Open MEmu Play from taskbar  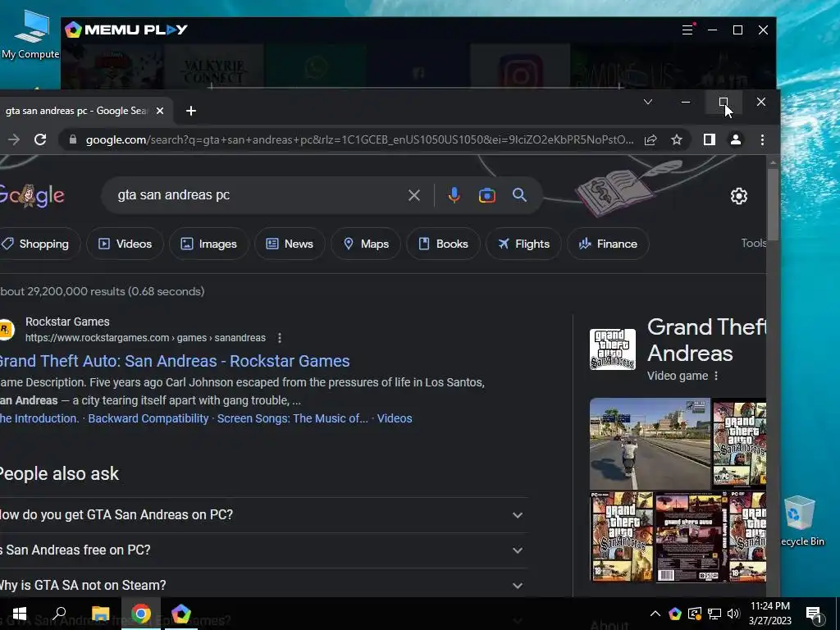pos(181,614)
